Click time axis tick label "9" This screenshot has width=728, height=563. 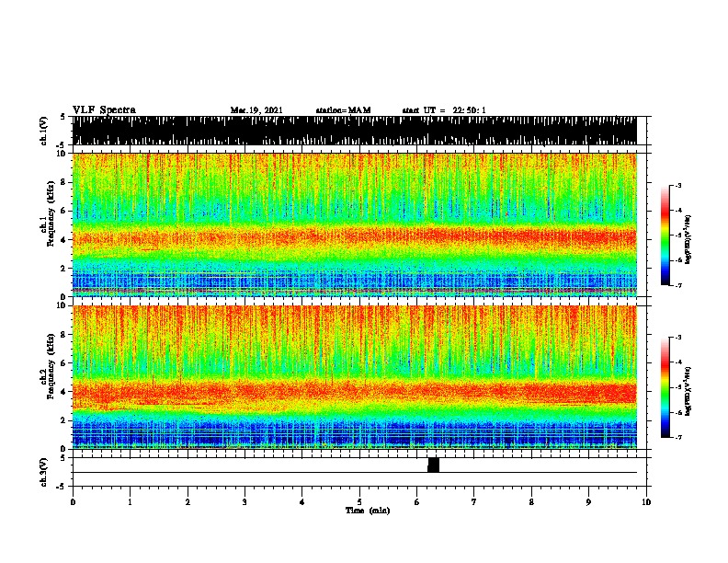588,502
